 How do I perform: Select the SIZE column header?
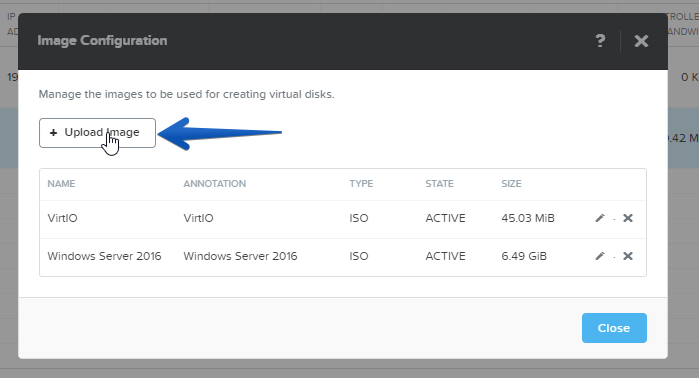click(511, 184)
